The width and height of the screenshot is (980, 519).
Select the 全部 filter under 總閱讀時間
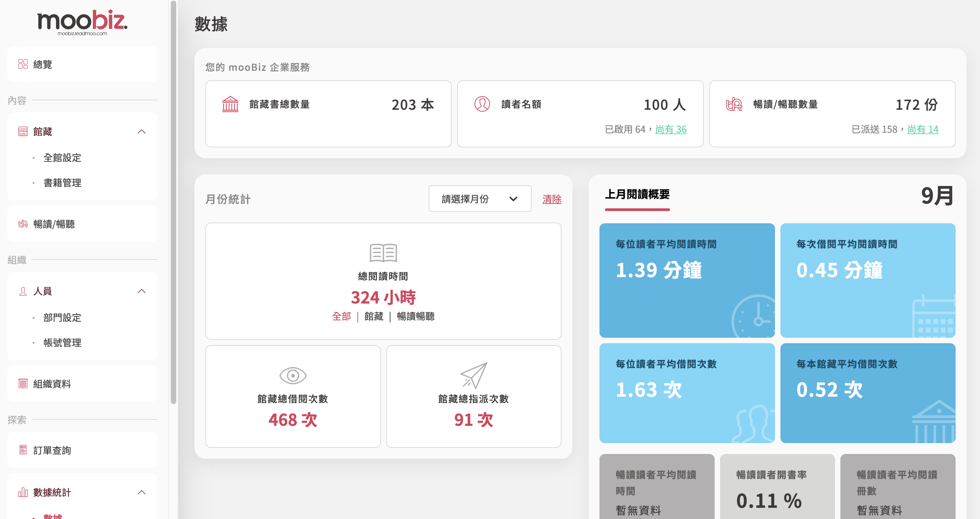point(341,317)
